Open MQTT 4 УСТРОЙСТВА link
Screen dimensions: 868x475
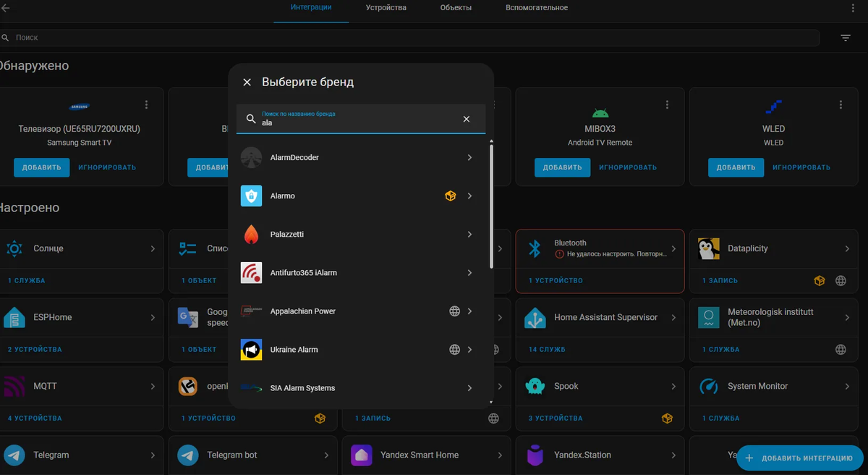coord(35,418)
